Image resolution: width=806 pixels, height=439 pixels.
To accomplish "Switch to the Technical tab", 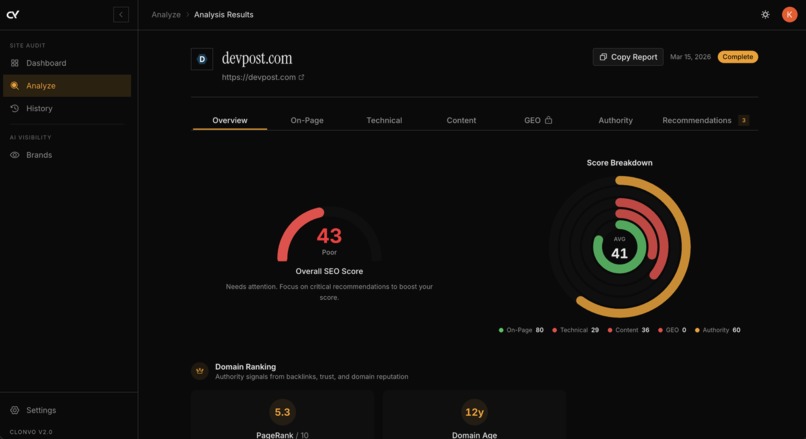I will (x=384, y=120).
